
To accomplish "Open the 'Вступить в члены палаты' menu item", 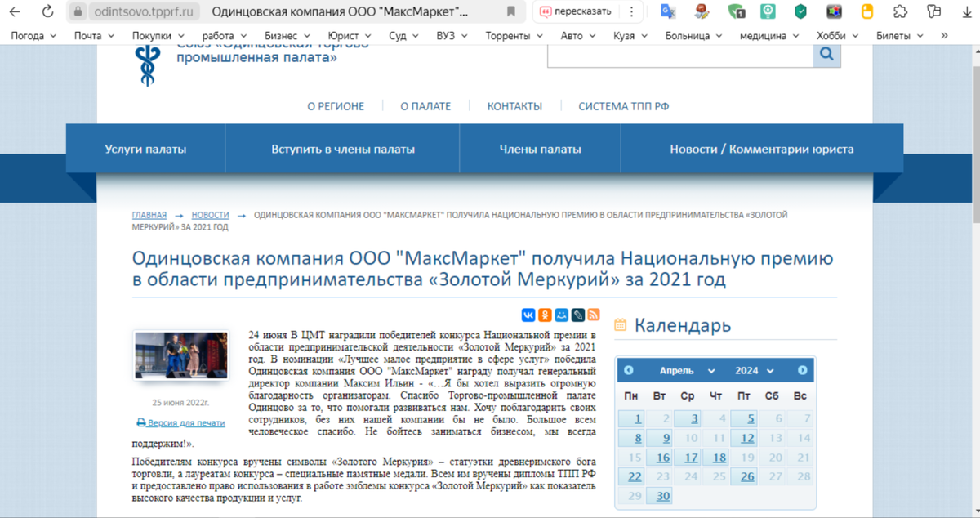I will click(x=343, y=150).
